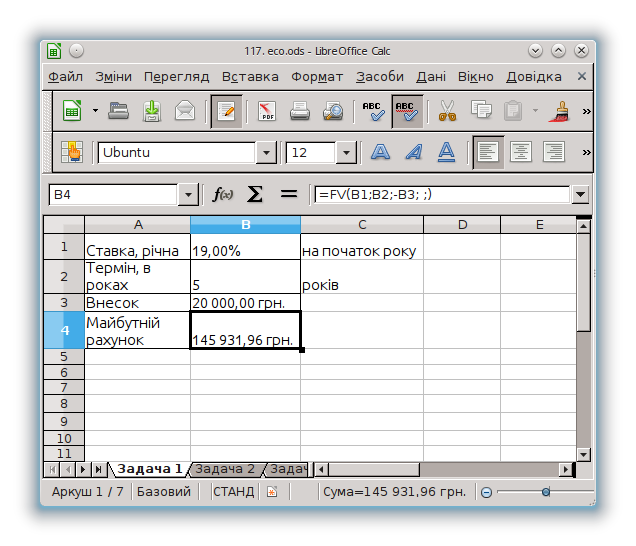Expand the formula bar dropdown arrow
This screenshot has width=636, height=546.
[x=580, y=194]
